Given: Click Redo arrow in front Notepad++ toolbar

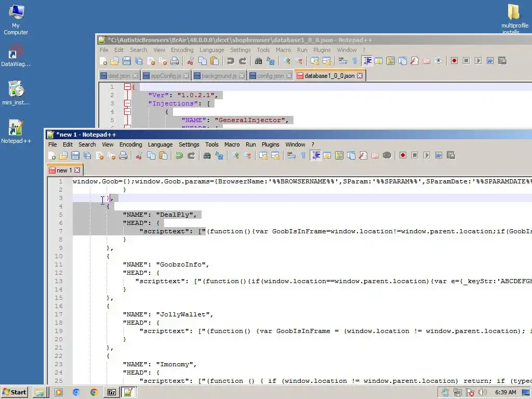Looking at the screenshot, I should click(x=191, y=156).
